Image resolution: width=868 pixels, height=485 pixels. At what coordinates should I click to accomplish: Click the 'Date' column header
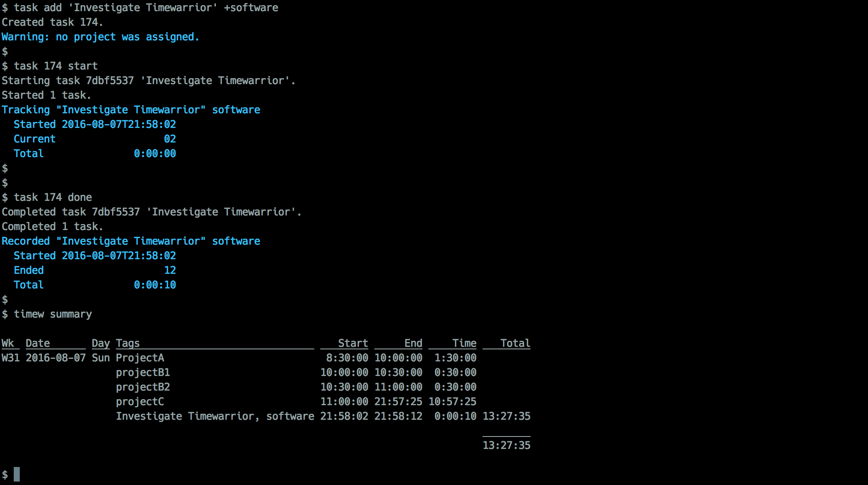[38, 343]
